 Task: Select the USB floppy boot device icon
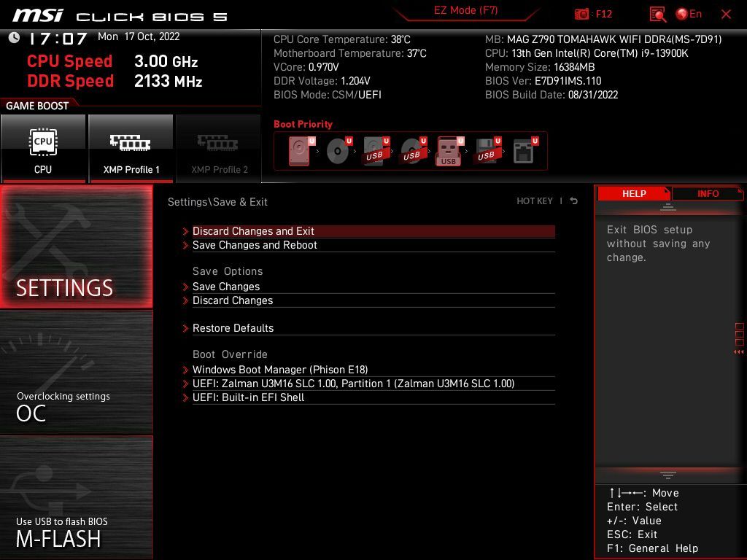click(x=488, y=151)
